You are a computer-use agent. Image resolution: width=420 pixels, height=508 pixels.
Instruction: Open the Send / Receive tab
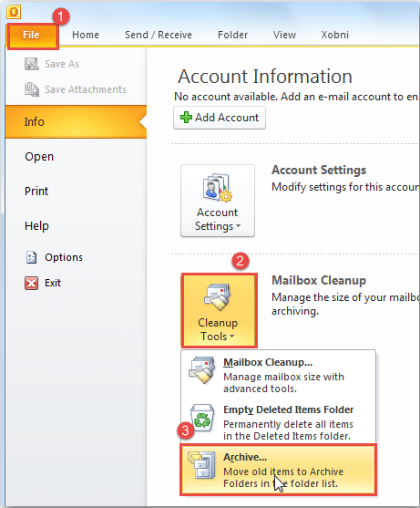(159, 35)
